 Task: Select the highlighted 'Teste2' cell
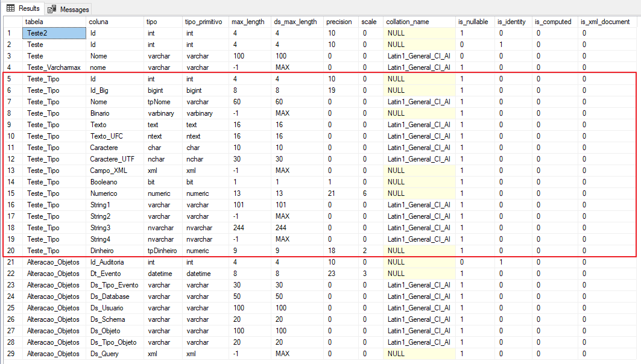point(54,33)
